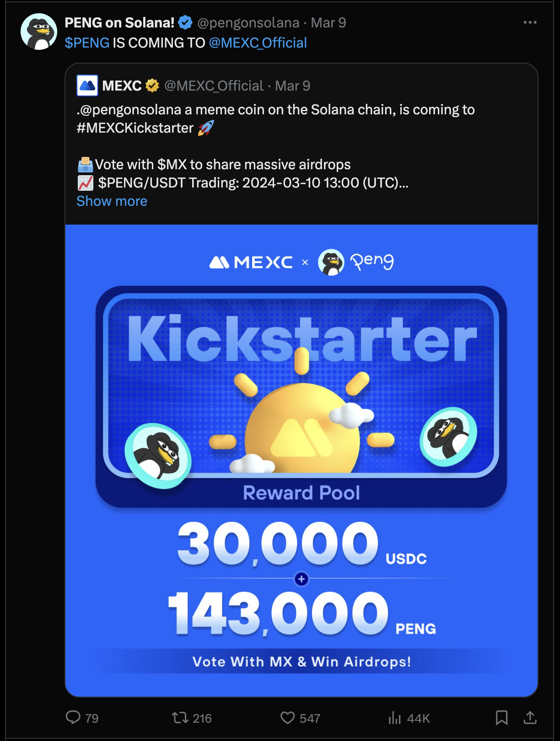
Task: Click the PENG on Solana display name
Action: click(119, 22)
